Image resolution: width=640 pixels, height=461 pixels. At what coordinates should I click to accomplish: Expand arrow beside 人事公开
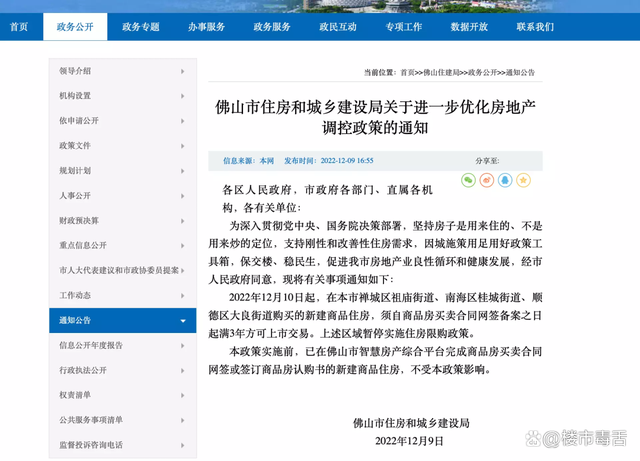point(182,196)
